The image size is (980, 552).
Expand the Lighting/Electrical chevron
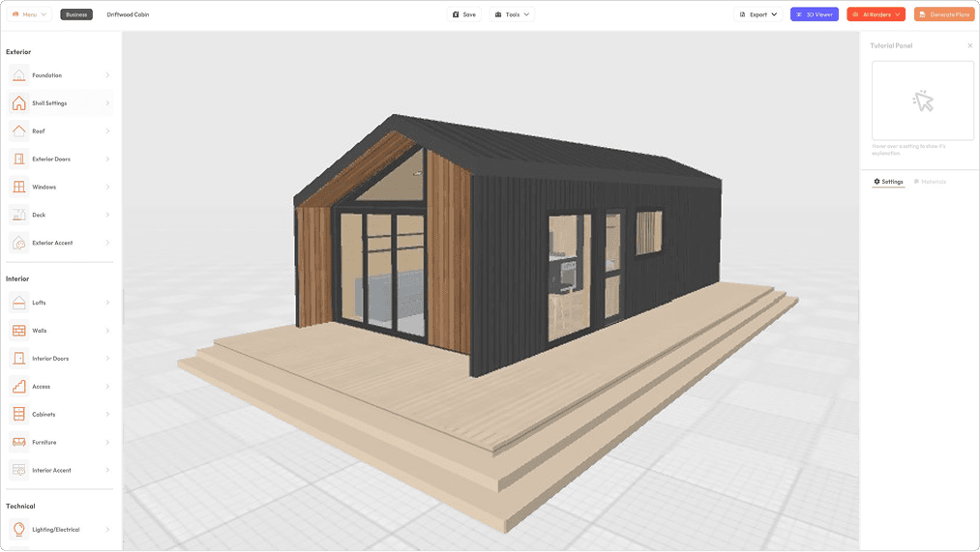point(107,530)
